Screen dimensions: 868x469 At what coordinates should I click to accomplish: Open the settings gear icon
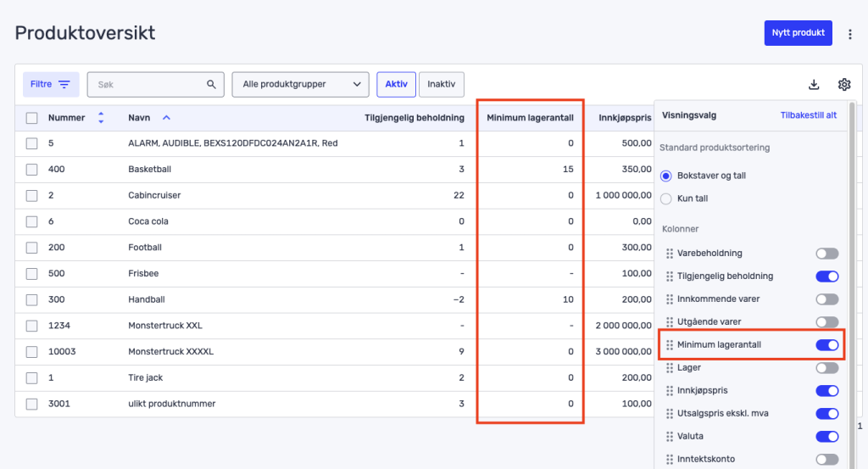tap(844, 84)
